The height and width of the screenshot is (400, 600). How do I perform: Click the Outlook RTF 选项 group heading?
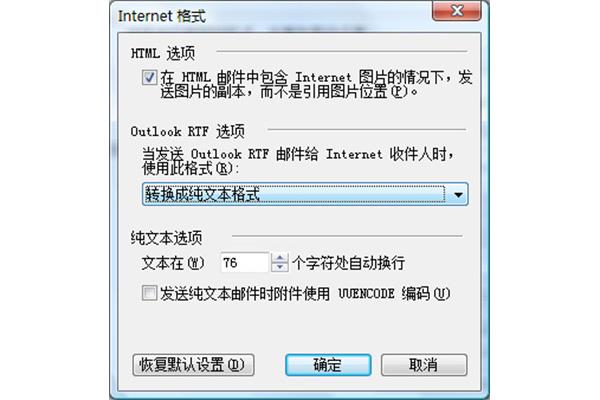click(188, 132)
